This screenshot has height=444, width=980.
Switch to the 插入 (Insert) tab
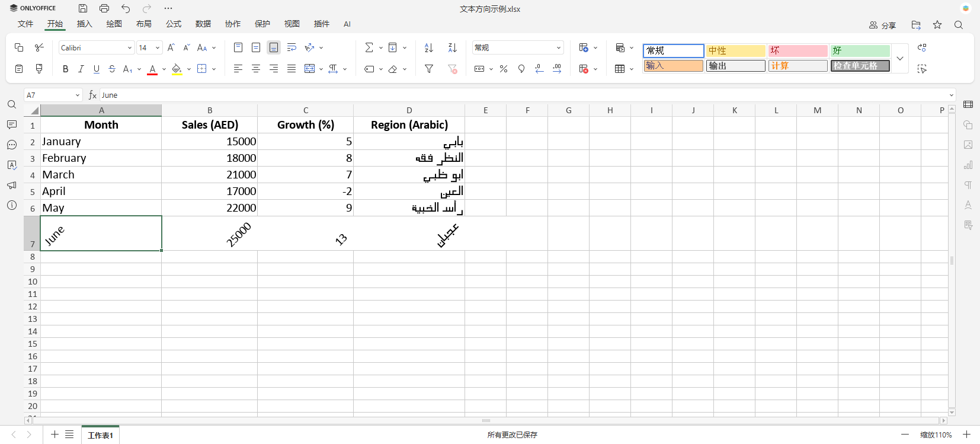tap(85, 24)
